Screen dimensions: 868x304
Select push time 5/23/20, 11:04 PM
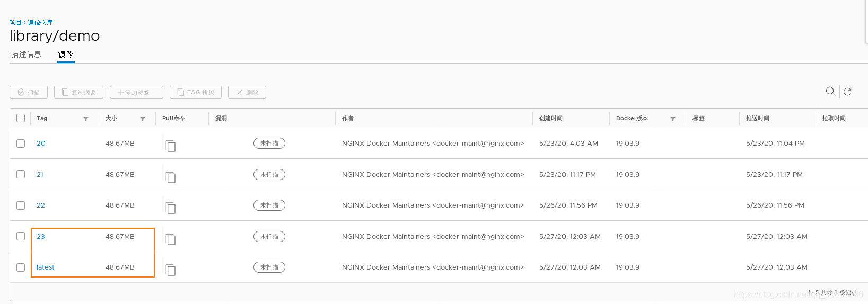[775, 144]
